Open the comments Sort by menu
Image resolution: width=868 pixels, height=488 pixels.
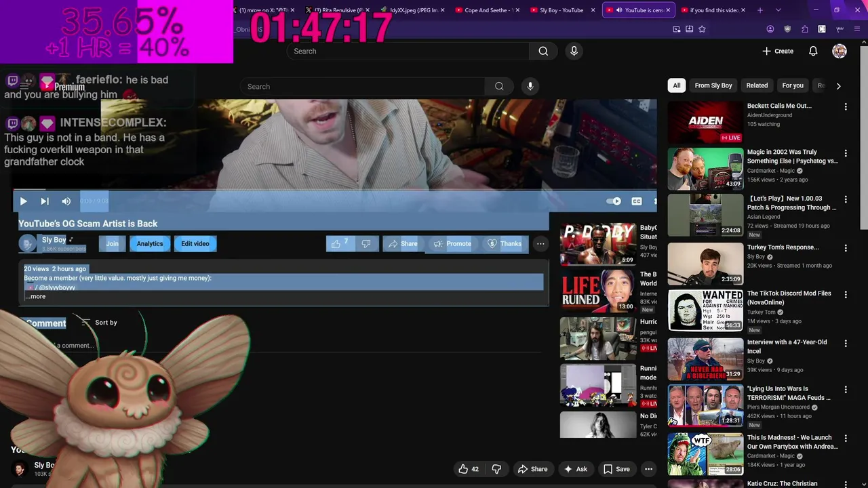pyautogui.click(x=99, y=323)
